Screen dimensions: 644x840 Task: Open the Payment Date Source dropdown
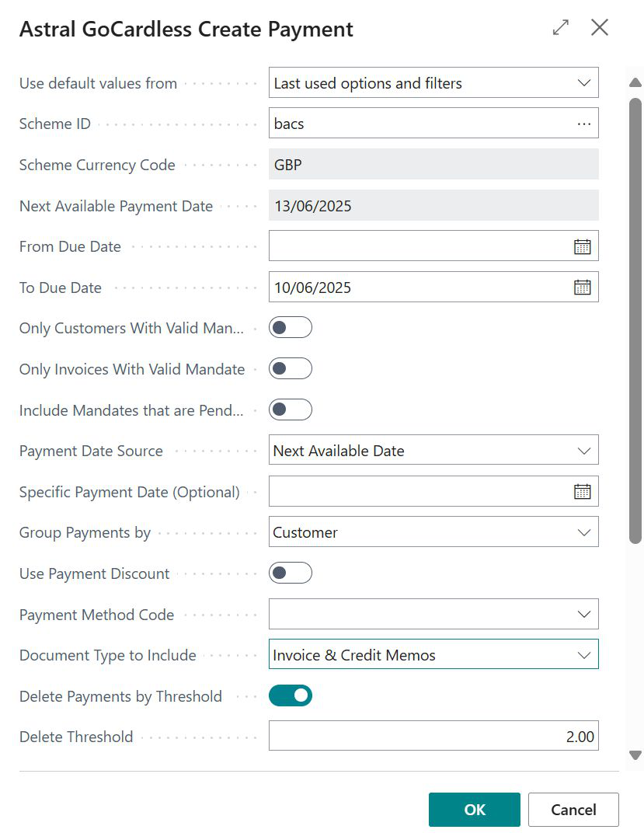click(584, 451)
